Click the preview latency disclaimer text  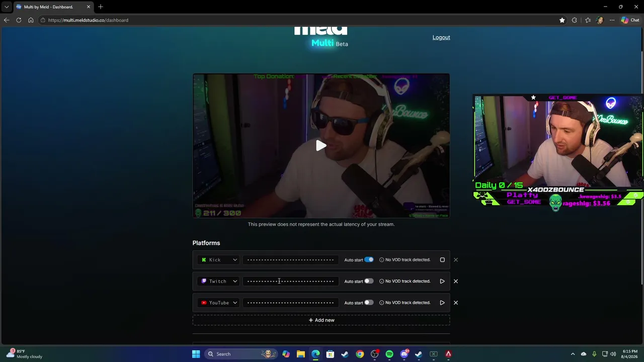coord(321,224)
